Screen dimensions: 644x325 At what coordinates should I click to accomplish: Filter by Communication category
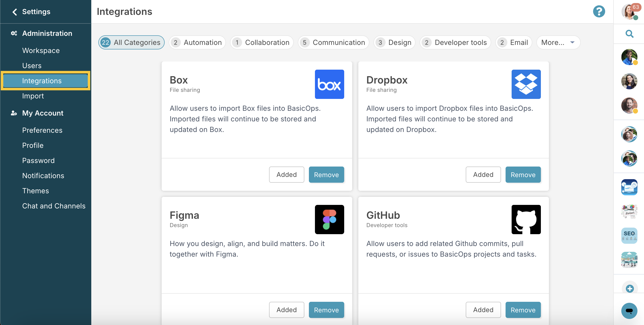[x=333, y=42]
